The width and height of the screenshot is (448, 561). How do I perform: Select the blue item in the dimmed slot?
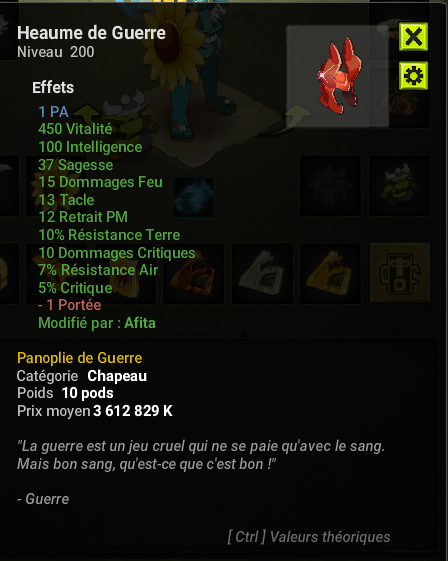tap(194, 197)
